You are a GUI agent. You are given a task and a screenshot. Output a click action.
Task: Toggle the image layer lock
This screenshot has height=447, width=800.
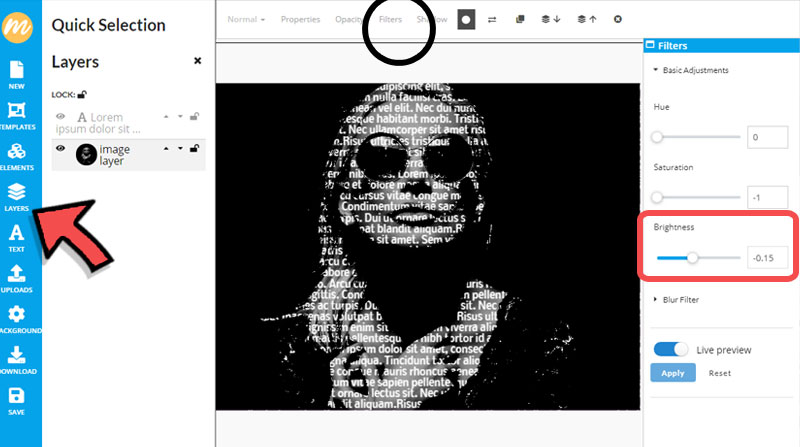pos(194,148)
